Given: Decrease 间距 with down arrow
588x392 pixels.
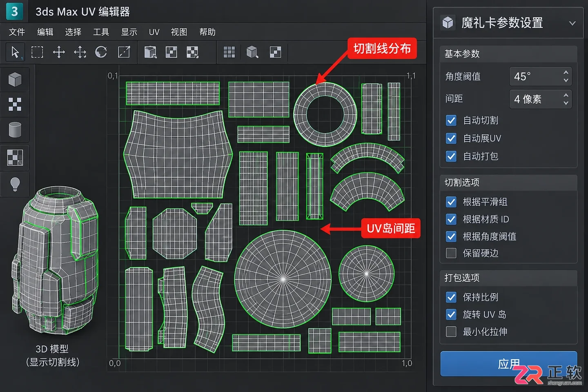Looking at the screenshot, I should coord(566,103).
